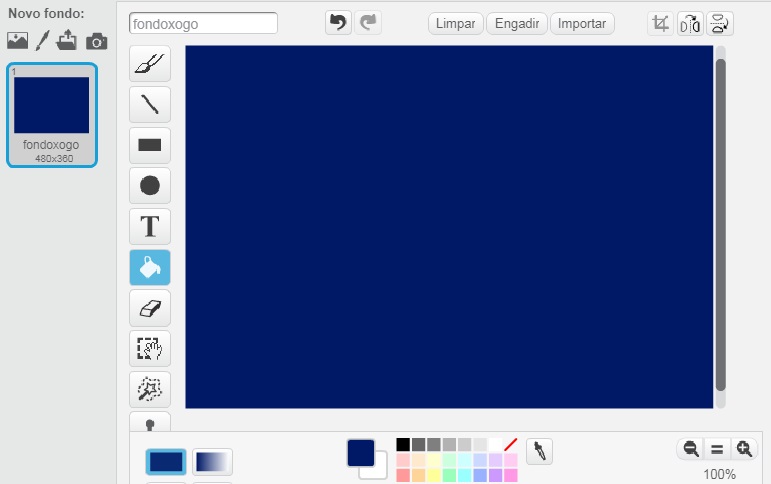Select the Text tool
The height and width of the screenshot is (484, 771).
[149, 226]
